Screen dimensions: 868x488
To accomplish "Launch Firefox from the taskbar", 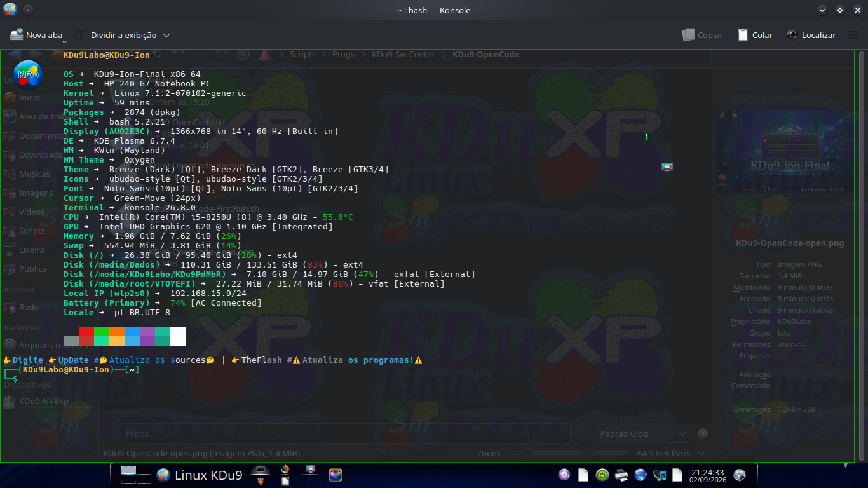I will coord(285,470).
